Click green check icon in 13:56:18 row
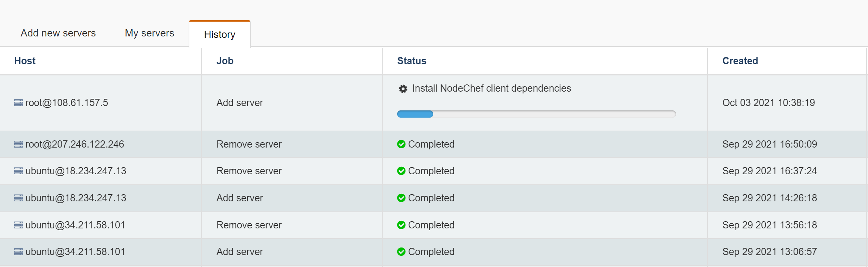This screenshot has width=868, height=267. click(x=401, y=225)
